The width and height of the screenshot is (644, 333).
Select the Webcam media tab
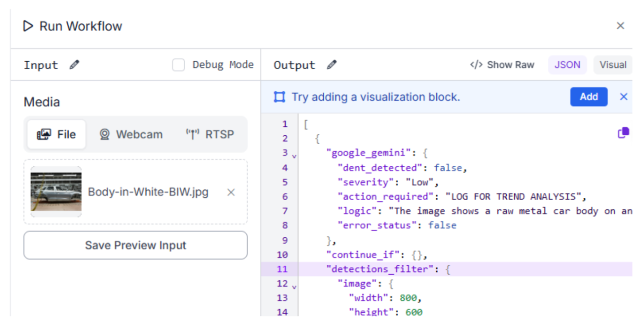point(131,134)
